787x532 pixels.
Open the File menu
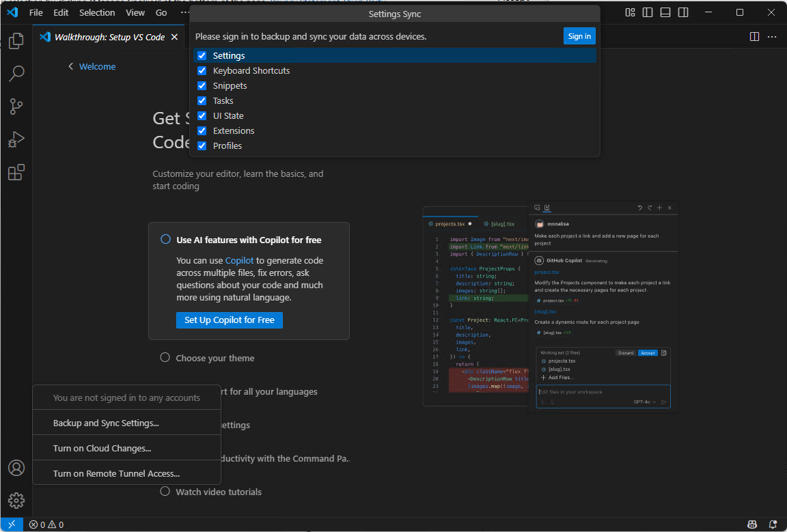point(36,12)
